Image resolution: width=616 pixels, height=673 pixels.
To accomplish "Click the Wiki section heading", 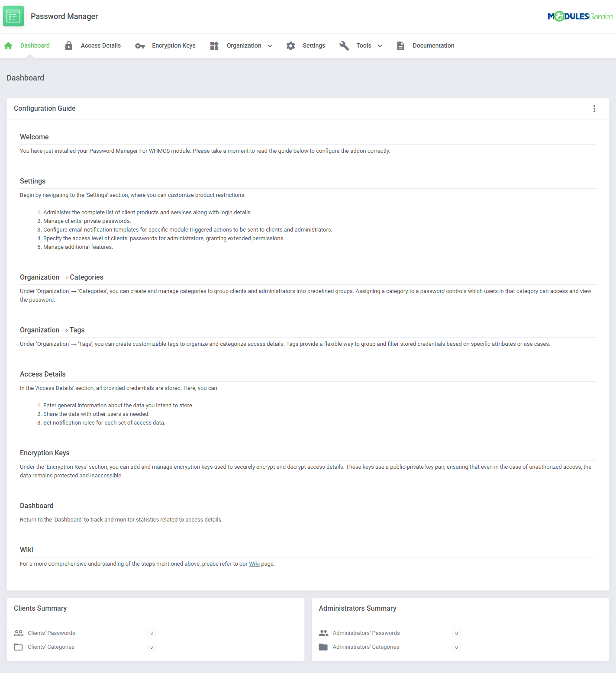I will [x=26, y=550].
